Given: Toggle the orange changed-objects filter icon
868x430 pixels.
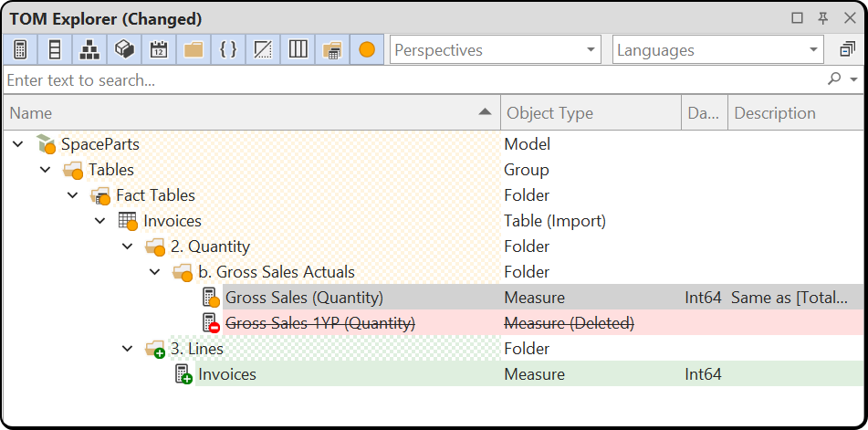Looking at the screenshot, I should (367, 50).
